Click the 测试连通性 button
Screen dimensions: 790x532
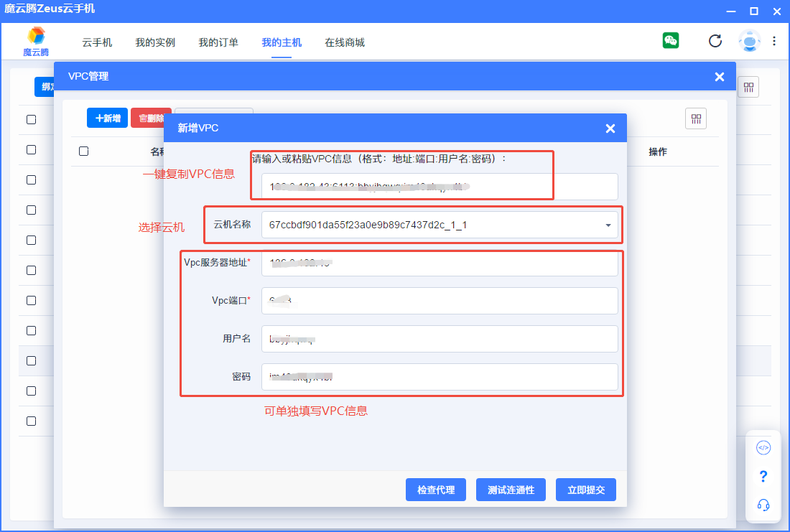[511, 490]
